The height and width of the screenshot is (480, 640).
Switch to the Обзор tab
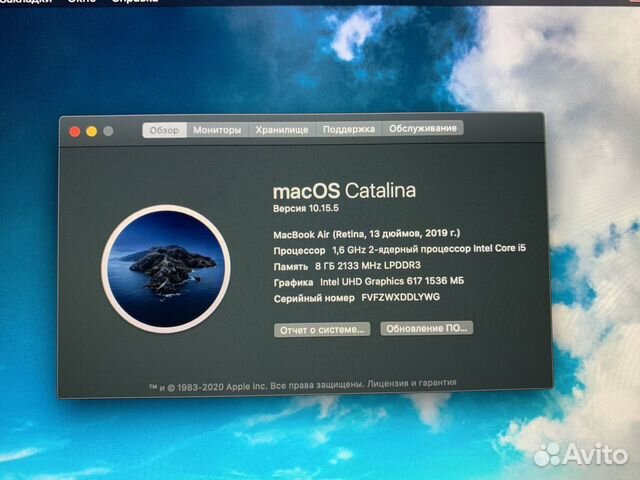164,130
